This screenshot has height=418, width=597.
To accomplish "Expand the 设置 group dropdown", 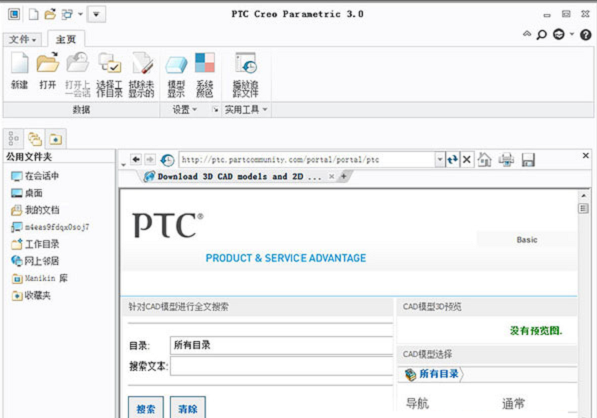I will [x=184, y=110].
